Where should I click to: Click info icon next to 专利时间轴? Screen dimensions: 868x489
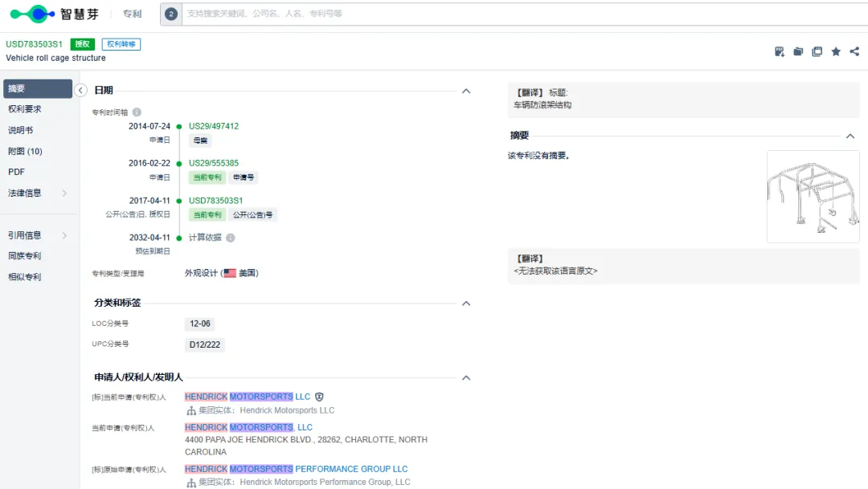tap(137, 112)
